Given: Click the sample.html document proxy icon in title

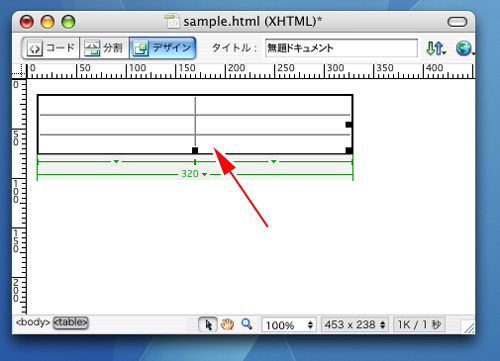Looking at the screenshot, I should coord(172,21).
